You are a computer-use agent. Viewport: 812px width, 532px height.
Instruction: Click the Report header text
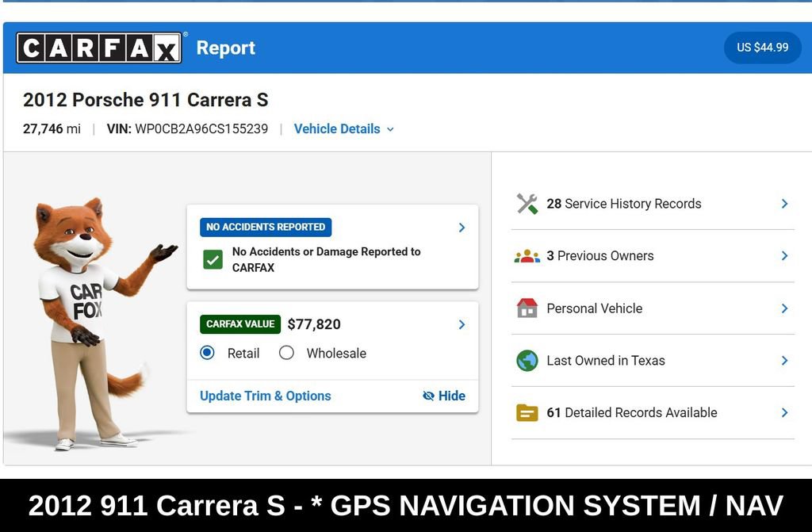point(226,48)
